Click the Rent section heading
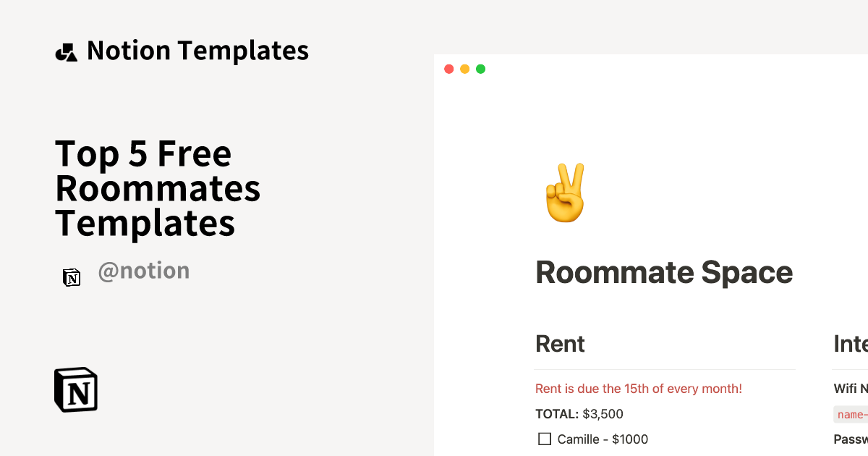The image size is (868, 456). point(560,345)
